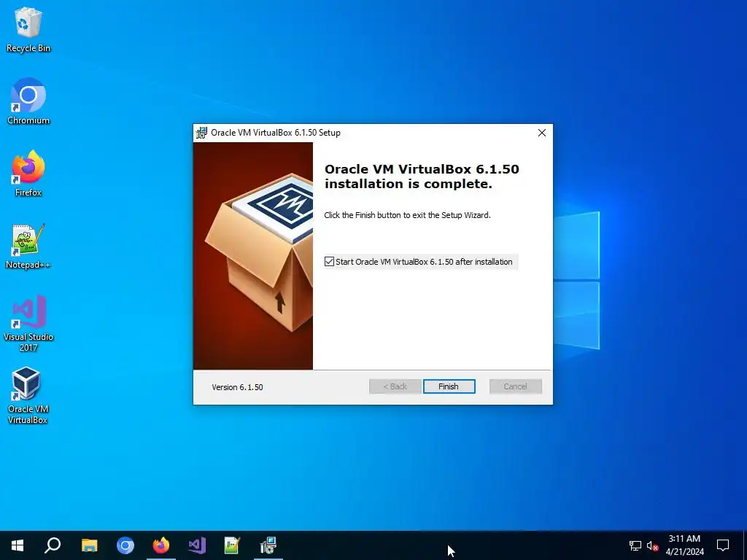Open Notepad++ from the taskbar
The width and height of the screenshot is (747, 560).
233,545
